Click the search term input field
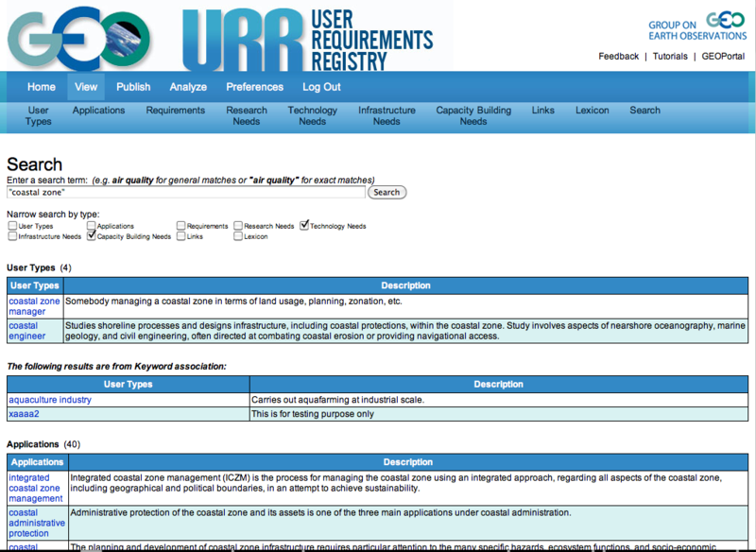This screenshot has width=756, height=552. pyautogui.click(x=186, y=192)
